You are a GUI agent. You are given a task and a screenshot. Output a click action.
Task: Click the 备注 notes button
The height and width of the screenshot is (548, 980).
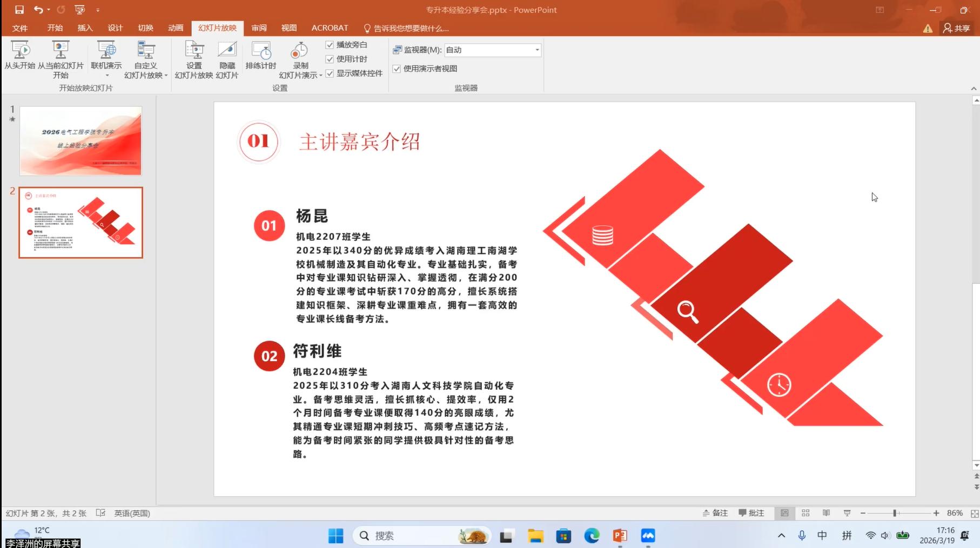715,513
